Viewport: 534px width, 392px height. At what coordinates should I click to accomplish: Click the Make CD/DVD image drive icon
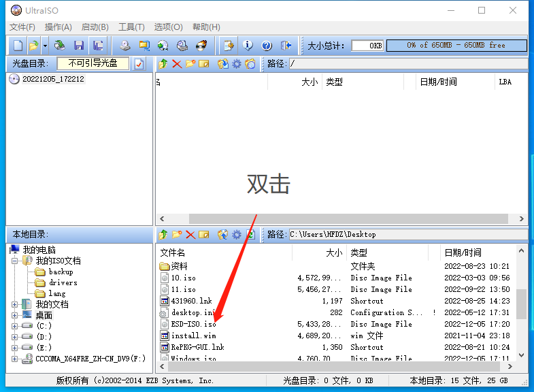click(x=125, y=46)
